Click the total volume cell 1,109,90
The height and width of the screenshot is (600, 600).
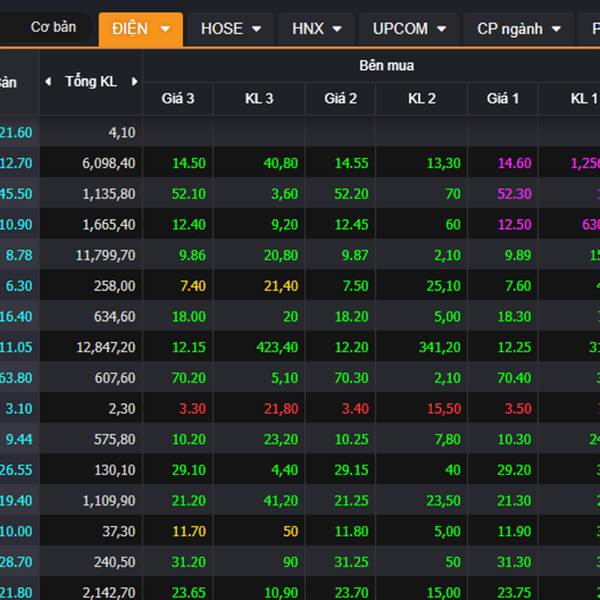[109, 501]
